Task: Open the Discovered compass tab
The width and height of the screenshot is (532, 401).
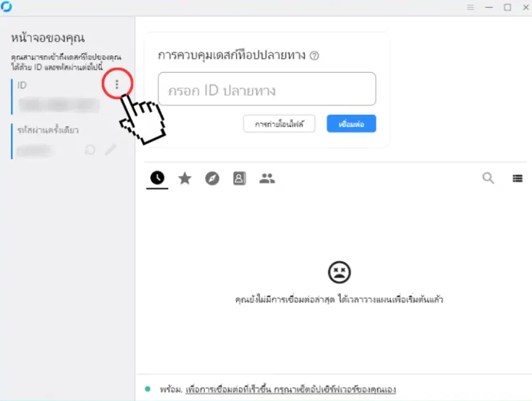Action: 212,178
